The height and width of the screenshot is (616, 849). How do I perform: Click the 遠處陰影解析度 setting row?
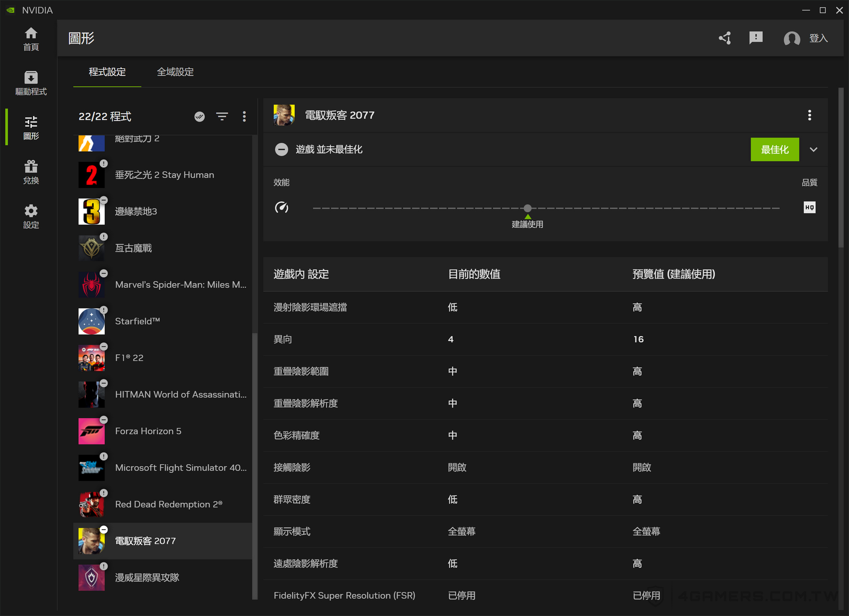tap(545, 564)
